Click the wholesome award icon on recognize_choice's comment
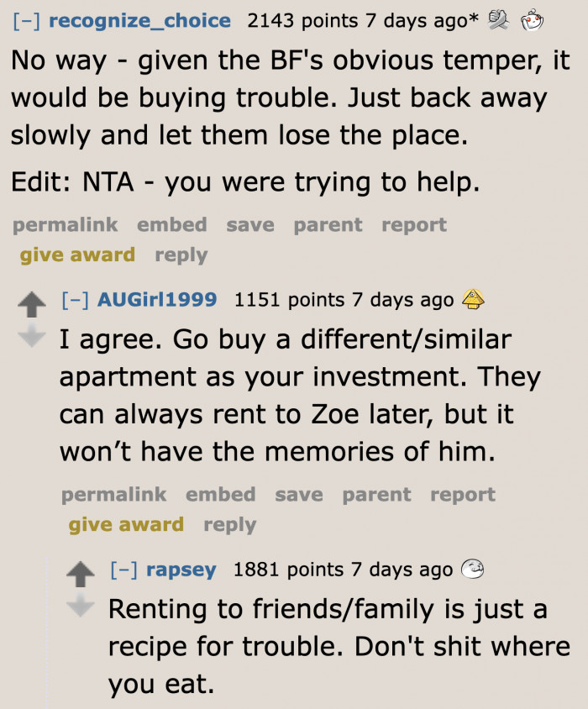 point(497,20)
